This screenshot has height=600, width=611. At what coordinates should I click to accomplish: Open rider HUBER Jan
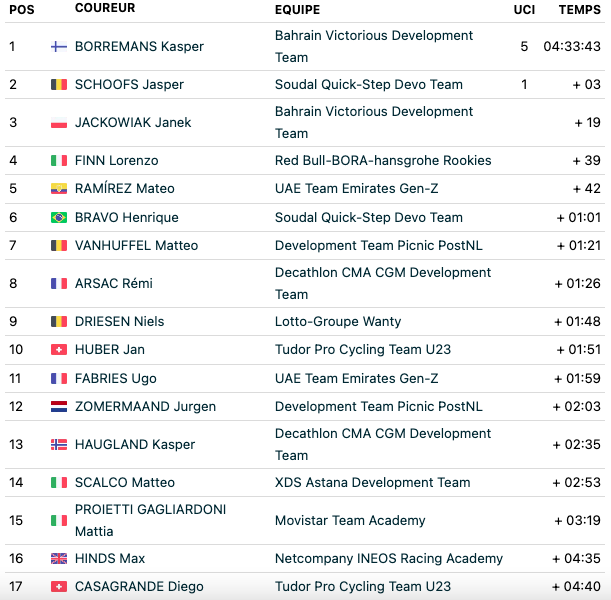(x=109, y=349)
